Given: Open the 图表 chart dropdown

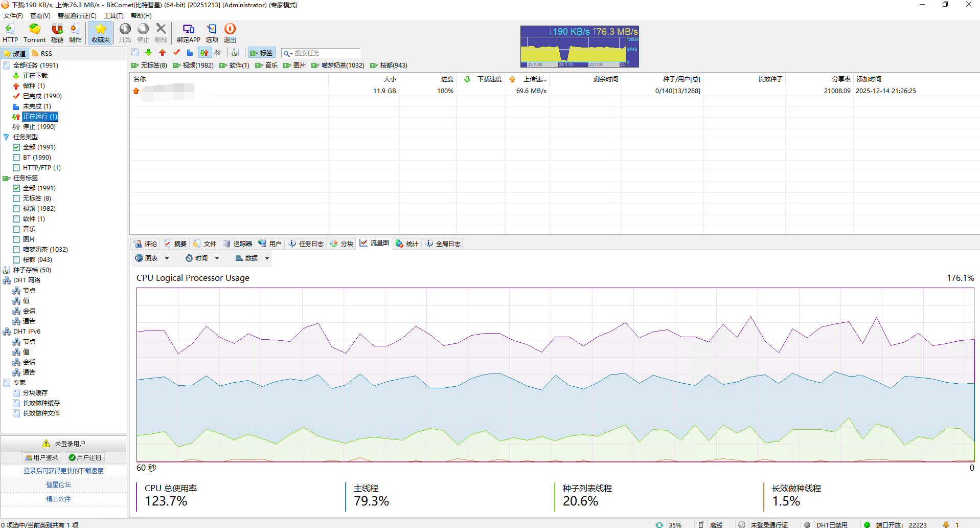Looking at the screenshot, I should 152,258.
